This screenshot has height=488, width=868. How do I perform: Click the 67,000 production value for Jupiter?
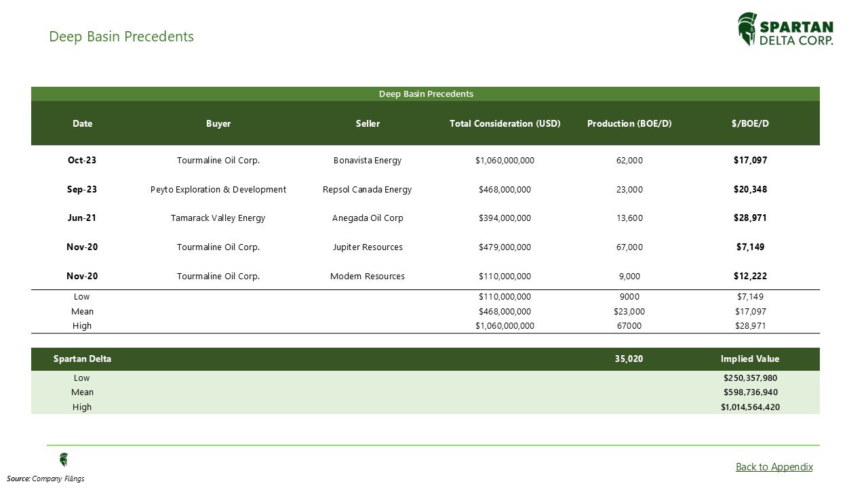click(629, 247)
